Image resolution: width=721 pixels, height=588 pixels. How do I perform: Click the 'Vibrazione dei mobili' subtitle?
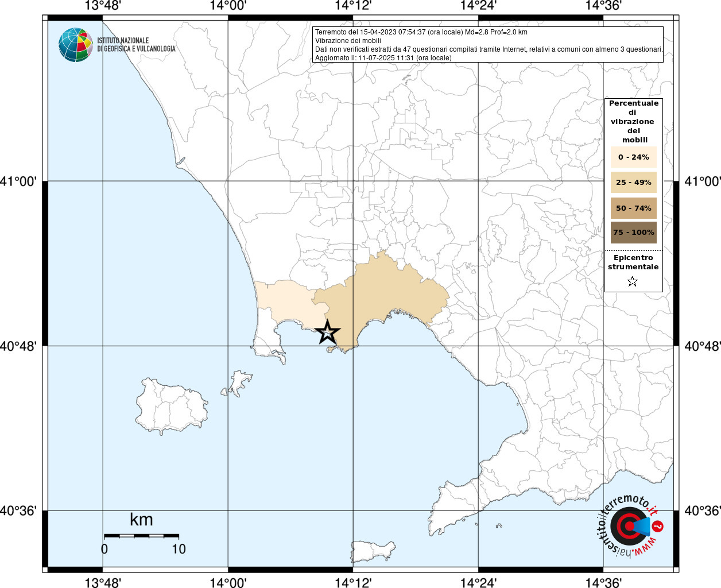[x=348, y=41]
